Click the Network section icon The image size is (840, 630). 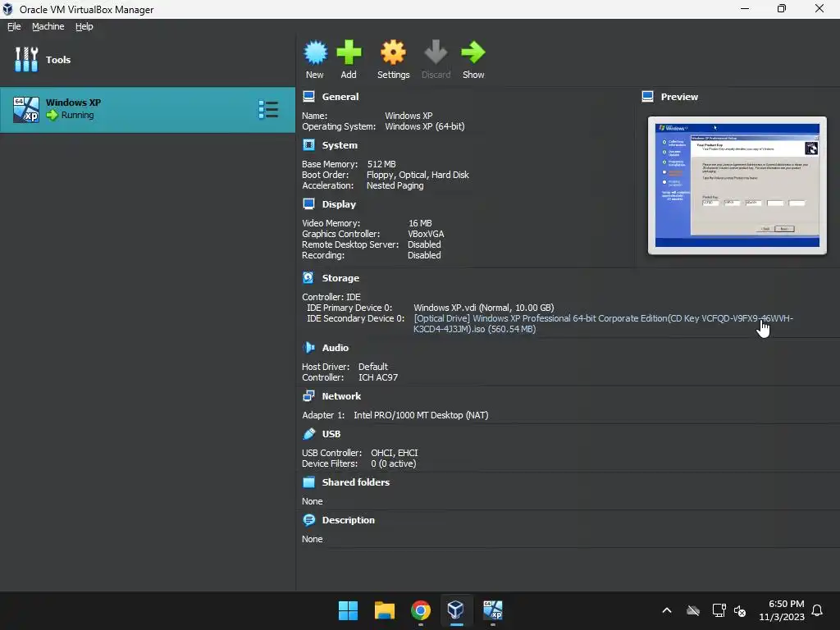click(x=308, y=396)
